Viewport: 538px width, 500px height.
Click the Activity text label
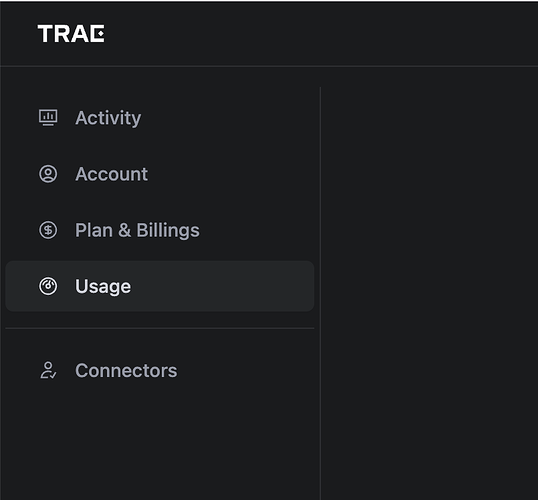(x=108, y=118)
